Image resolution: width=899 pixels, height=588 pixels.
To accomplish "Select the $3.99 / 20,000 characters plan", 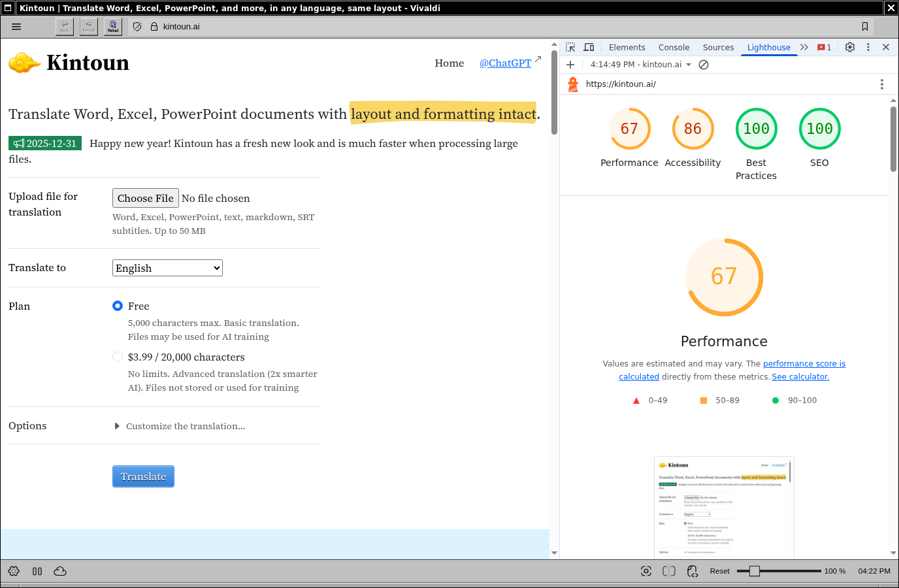I will coord(118,357).
